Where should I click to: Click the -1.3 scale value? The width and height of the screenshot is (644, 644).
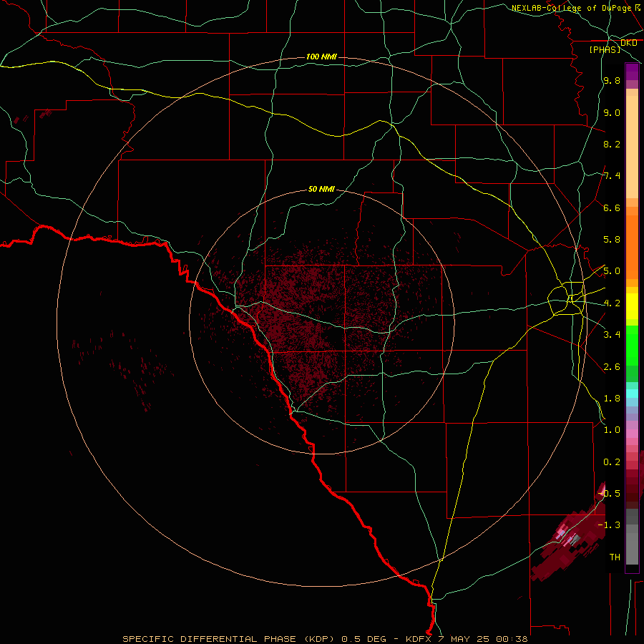click(x=609, y=525)
